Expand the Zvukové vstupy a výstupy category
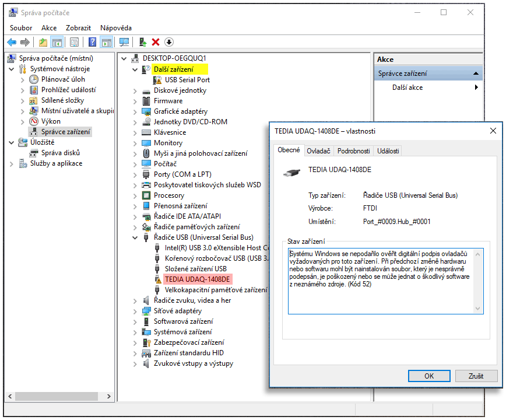Viewport: 506px width, 420px height. [x=135, y=364]
